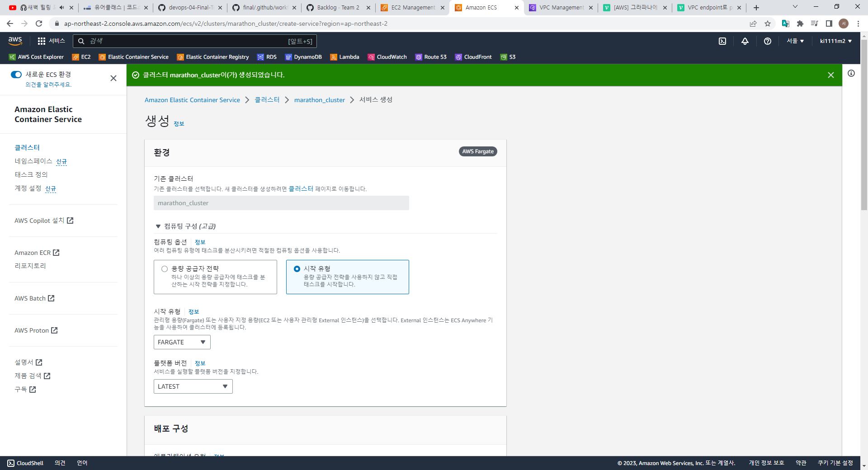The width and height of the screenshot is (868, 470).
Task: Toggle the 새로운 ECS 환경 switch
Action: (x=16, y=75)
